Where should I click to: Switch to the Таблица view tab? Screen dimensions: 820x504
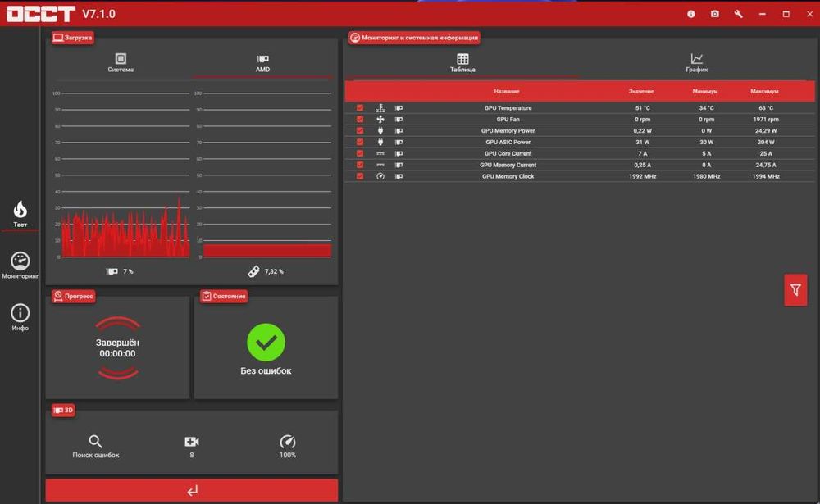462,63
